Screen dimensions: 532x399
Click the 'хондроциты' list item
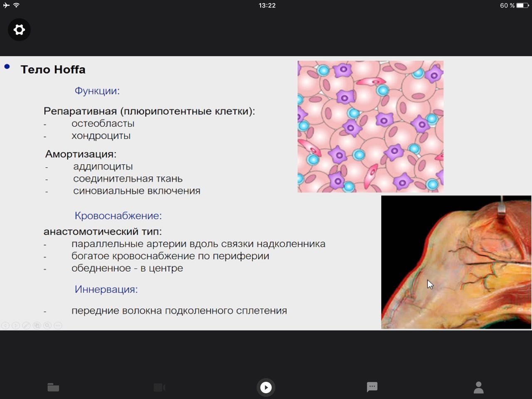[x=101, y=136]
